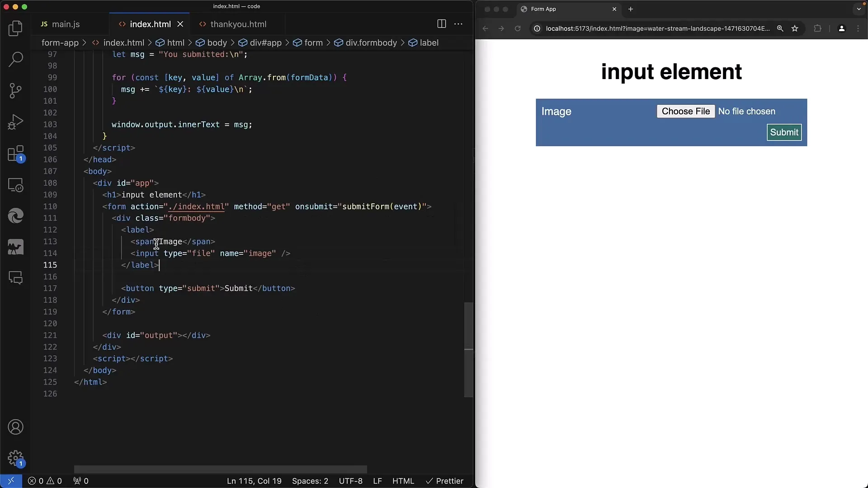This screenshot has height=488, width=868.
Task: Switch to the main.js tab
Action: [66, 24]
